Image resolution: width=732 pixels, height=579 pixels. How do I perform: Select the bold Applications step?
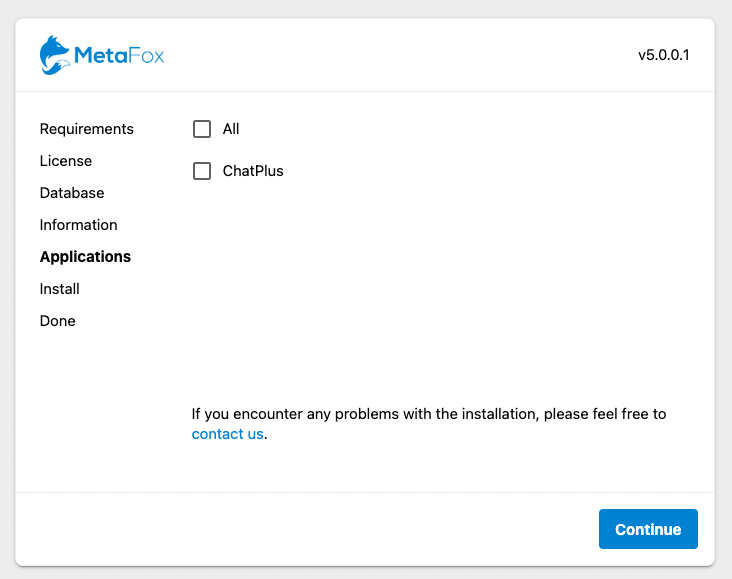(x=85, y=257)
